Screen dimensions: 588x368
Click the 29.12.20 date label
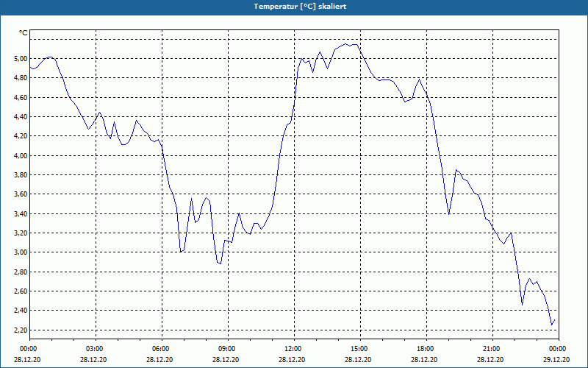tap(556, 359)
